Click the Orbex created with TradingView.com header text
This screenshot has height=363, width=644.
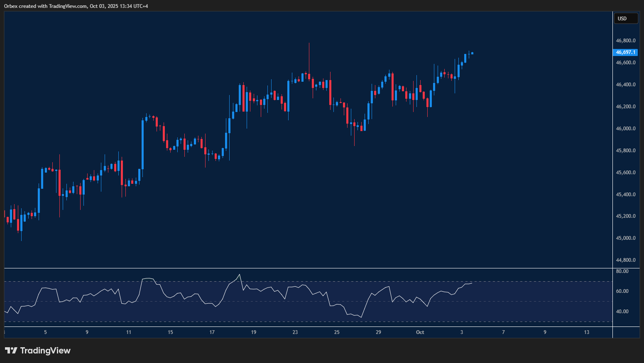coord(76,6)
